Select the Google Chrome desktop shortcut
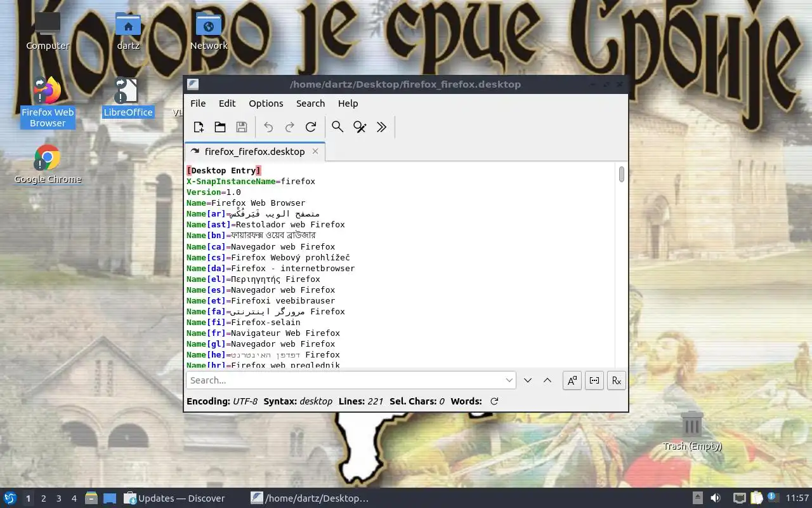Viewport: 812px width, 508px height. tap(48, 164)
